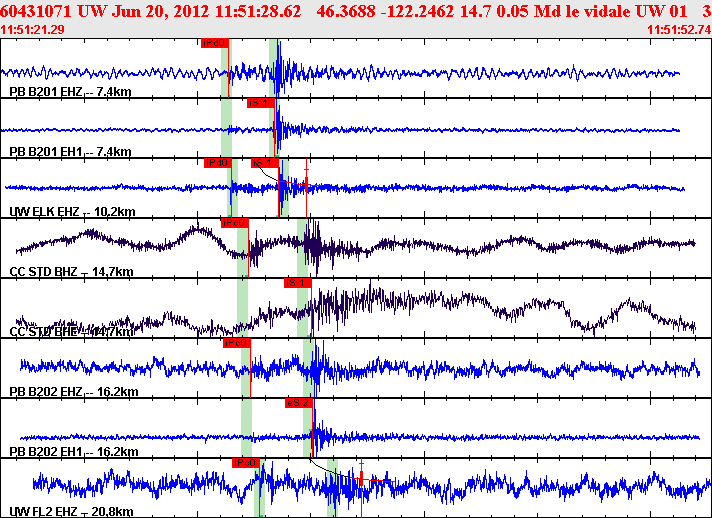
Task: Click the 'PB B202 EH1 -- 16.2km' station label
Action: 74,452
